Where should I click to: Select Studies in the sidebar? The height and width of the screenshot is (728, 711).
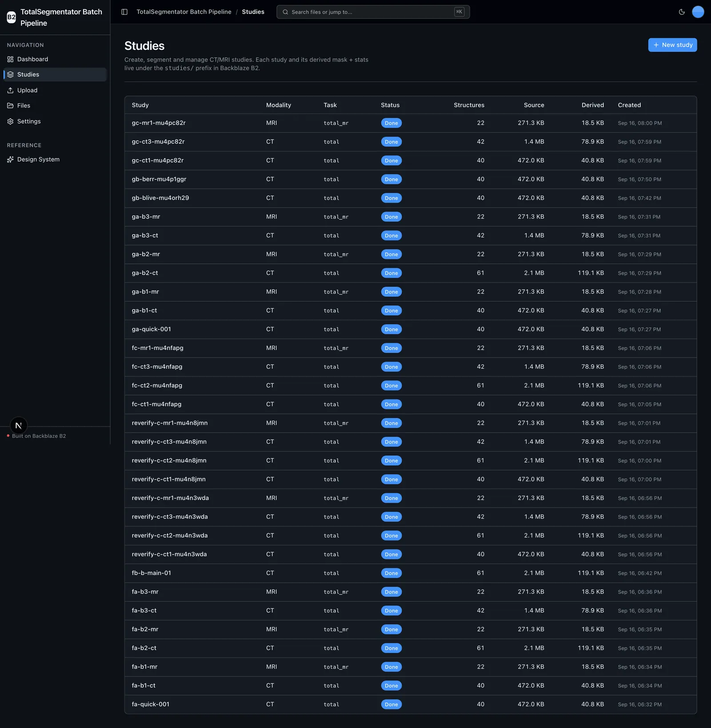click(x=55, y=75)
